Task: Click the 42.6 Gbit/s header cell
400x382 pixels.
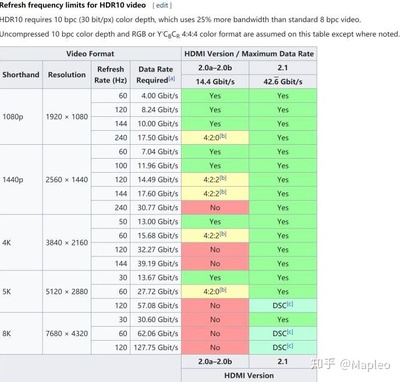Action: coord(283,82)
